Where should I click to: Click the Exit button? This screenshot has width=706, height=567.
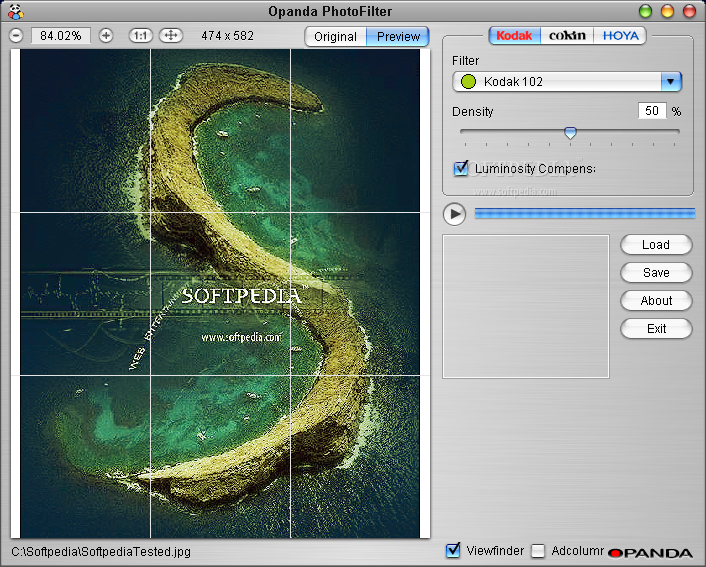click(x=656, y=329)
